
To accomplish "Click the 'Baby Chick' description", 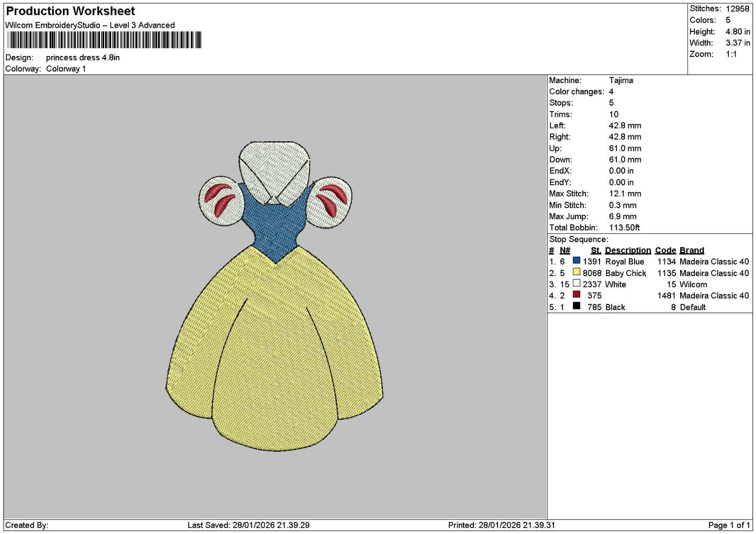I will tap(626, 273).
